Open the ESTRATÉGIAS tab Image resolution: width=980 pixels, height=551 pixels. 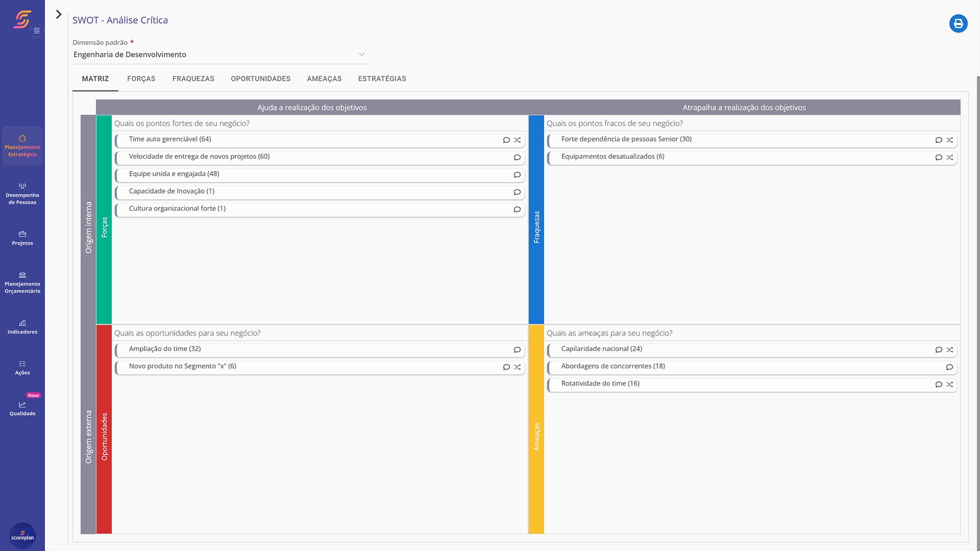tap(382, 79)
